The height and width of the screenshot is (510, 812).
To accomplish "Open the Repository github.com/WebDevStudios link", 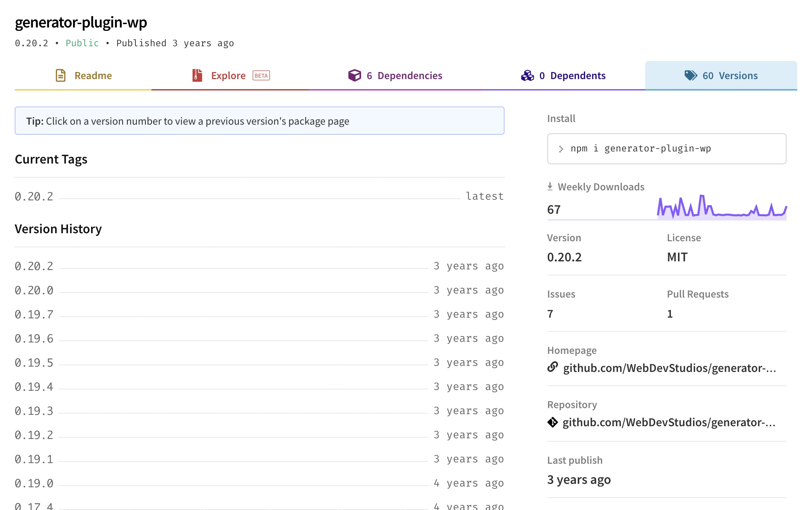I will (x=669, y=422).
